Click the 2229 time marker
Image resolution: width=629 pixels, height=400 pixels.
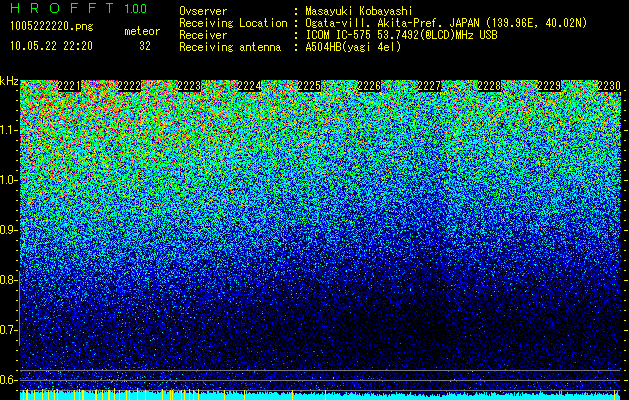[x=549, y=86]
